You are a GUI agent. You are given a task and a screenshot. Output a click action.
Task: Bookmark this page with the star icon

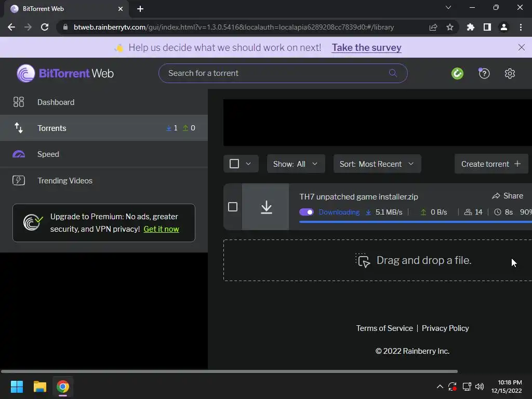(450, 27)
